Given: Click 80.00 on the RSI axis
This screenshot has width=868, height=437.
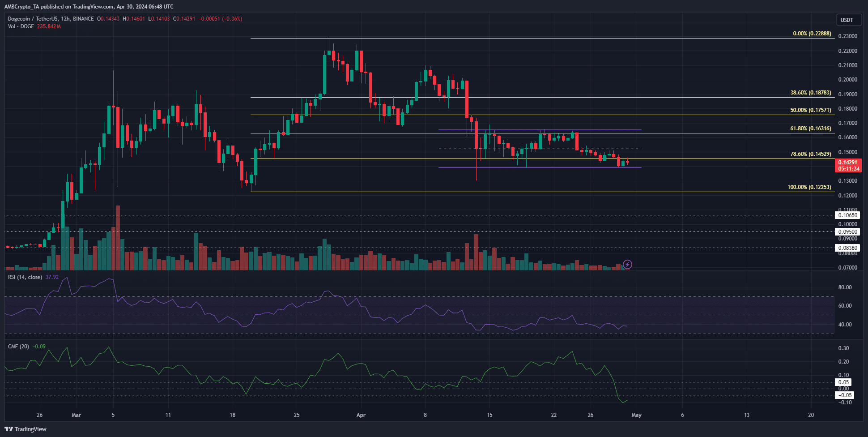Looking at the screenshot, I should [x=845, y=287].
